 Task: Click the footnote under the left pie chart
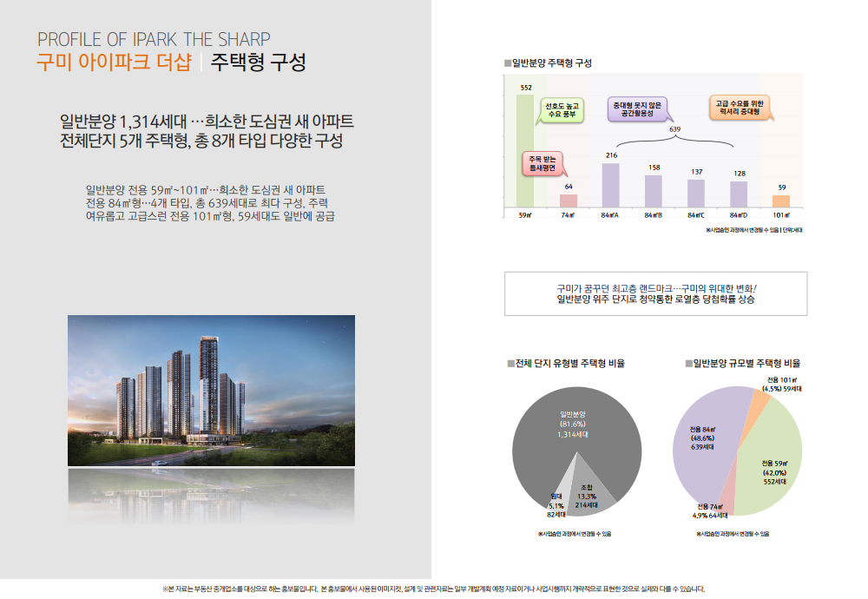(575, 534)
